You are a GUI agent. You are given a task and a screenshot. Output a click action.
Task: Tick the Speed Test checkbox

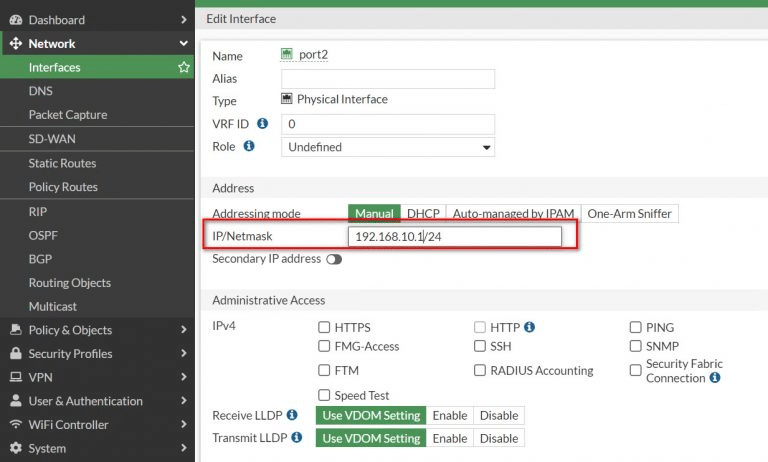(324, 395)
